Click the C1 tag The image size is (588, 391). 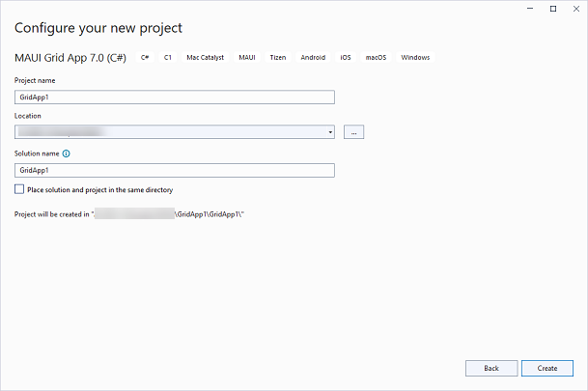(167, 58)
